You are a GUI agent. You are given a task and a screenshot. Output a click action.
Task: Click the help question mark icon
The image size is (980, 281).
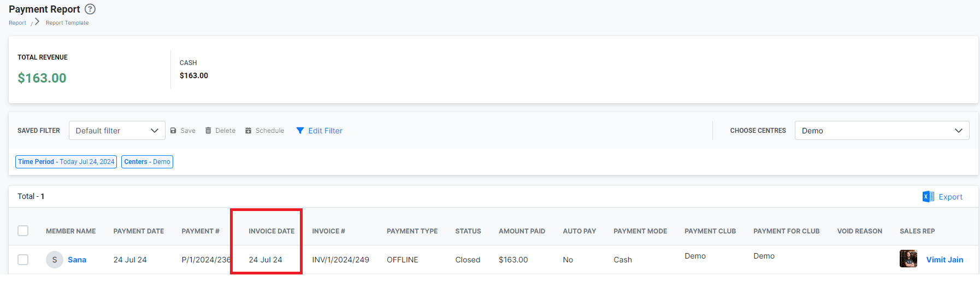pyautogui.click(x=90, y=9)
